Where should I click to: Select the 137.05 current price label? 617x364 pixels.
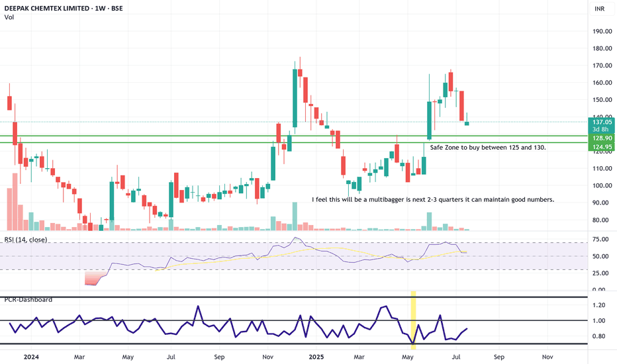602,122
